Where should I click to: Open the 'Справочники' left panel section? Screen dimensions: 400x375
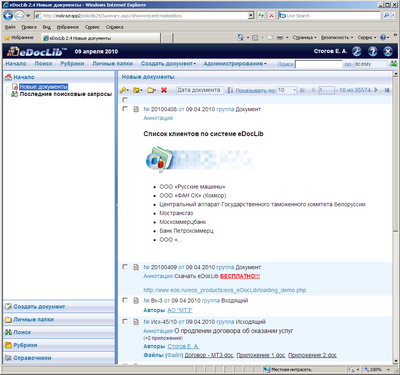click(x=59, y=358)
